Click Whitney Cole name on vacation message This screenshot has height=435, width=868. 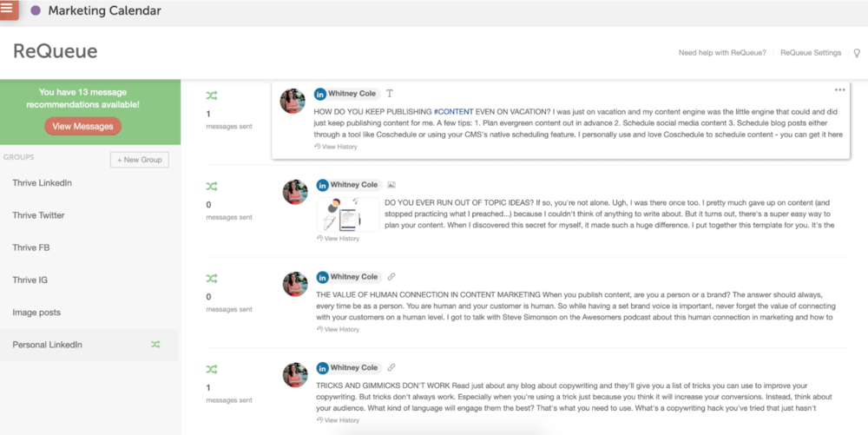pyautogui.click(x=352, y=94)
